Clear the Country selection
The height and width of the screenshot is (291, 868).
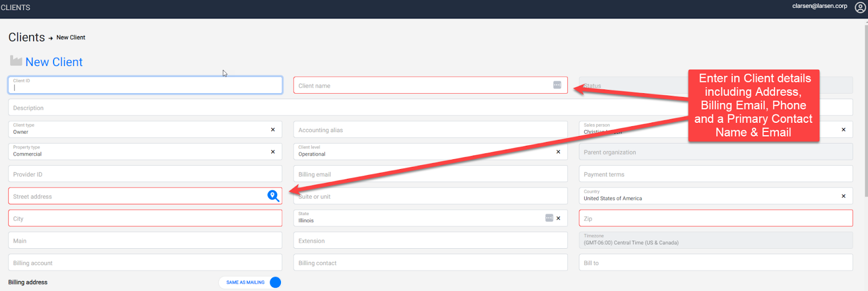(x=844, y=196)
